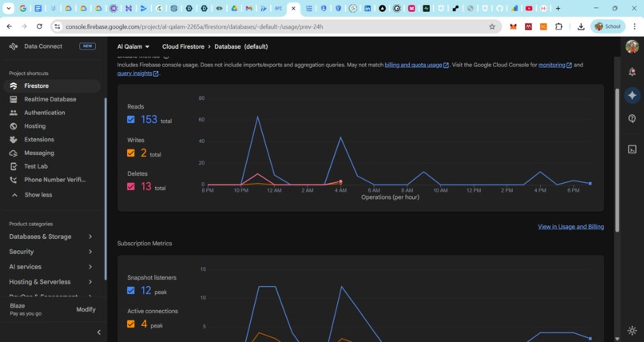Click the main page vertical scrollbar
This screenshot has width=644, height=342.
point(617,161)
